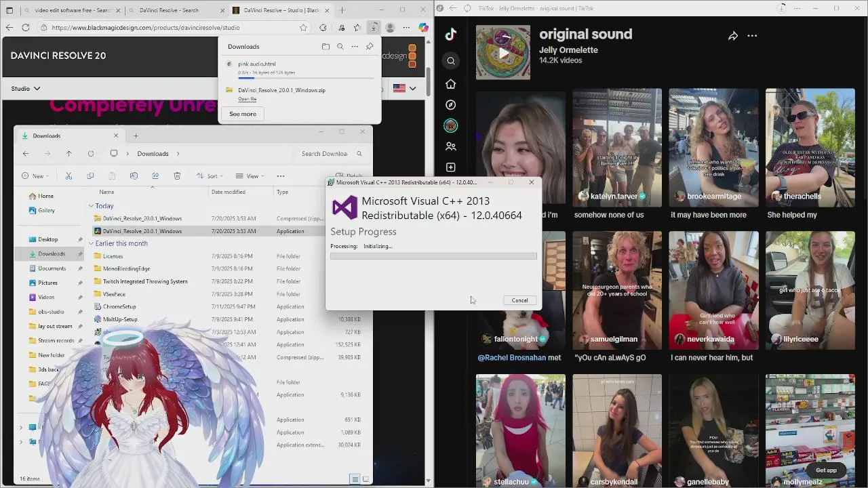Go to TikTok Home in sidebar
The width and height of the screenshot is (868, 488).
tap(451, 84)
